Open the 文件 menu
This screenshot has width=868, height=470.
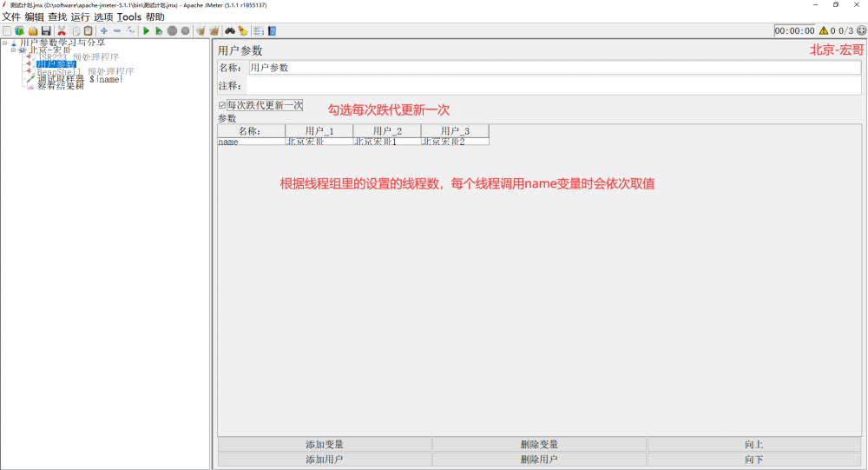(x=11, y=17)
